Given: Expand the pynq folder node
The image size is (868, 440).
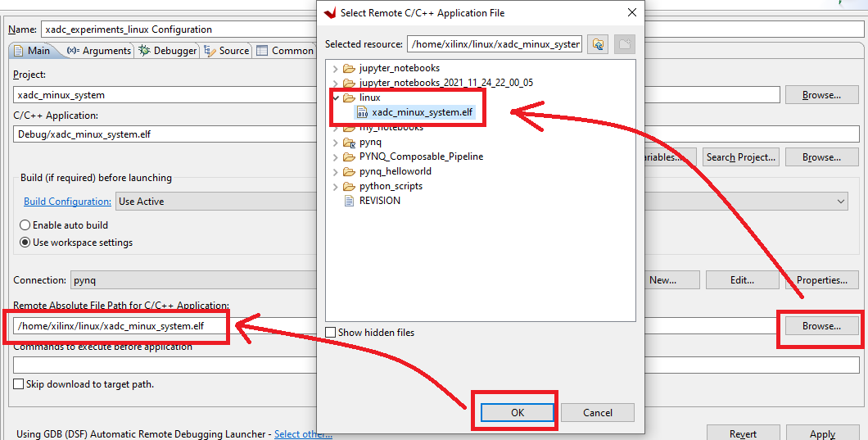Looking at the screenshot, I should [x=336, y=143].
